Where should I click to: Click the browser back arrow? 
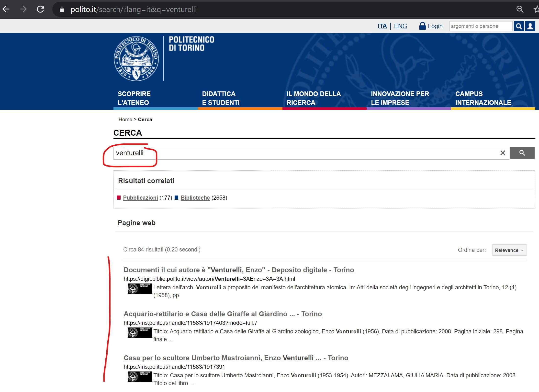[6, 9]
